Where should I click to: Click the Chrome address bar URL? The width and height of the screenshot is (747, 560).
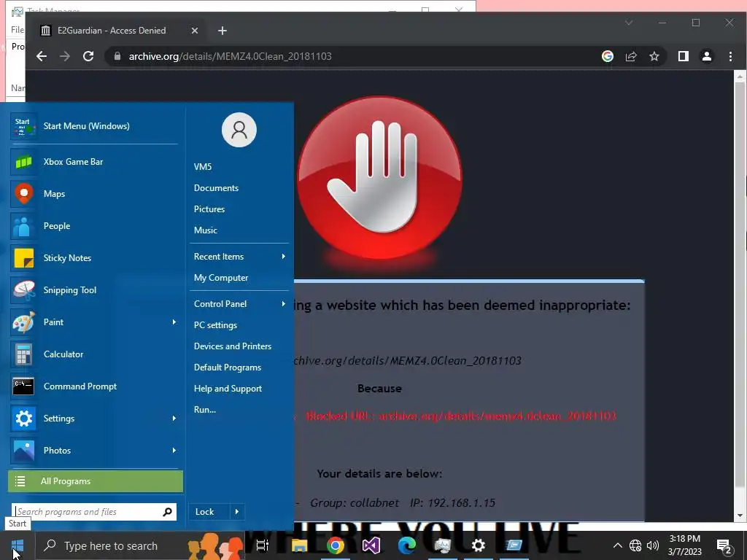230,56
